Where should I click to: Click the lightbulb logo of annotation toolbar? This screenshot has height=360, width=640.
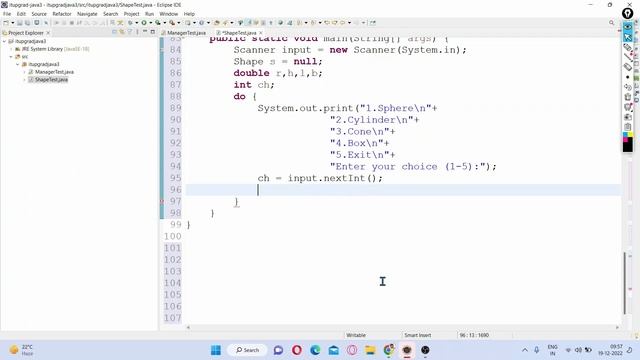[627, 13]
